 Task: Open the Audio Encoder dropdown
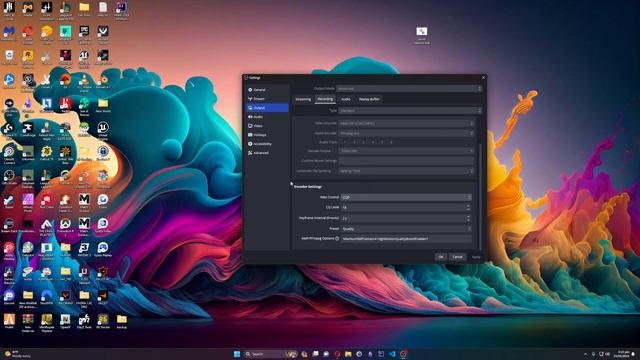(407, 133)
